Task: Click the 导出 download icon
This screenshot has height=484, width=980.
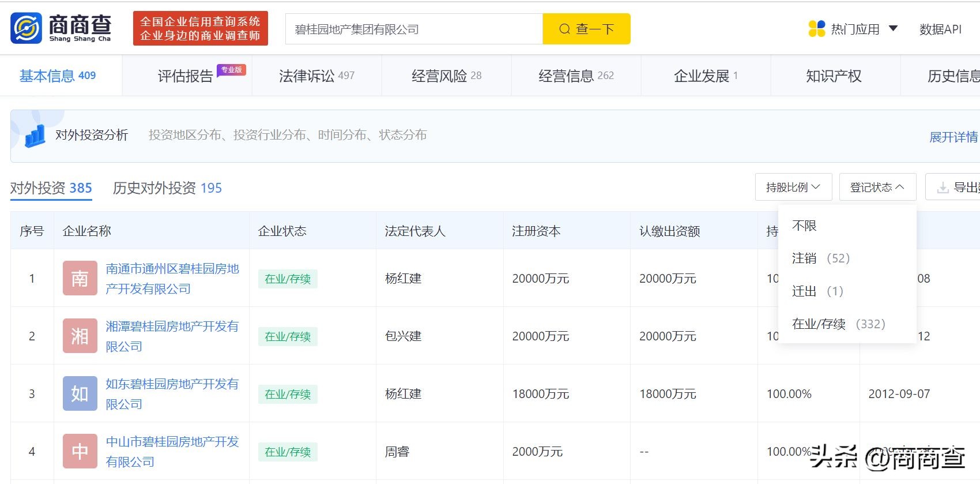Action: point(943,187)
